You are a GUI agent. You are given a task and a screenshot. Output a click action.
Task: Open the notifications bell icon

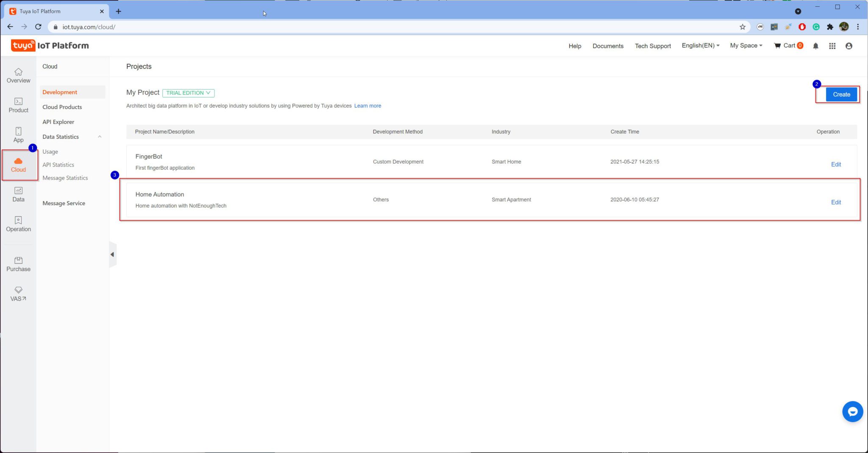[x=815, y=46]
